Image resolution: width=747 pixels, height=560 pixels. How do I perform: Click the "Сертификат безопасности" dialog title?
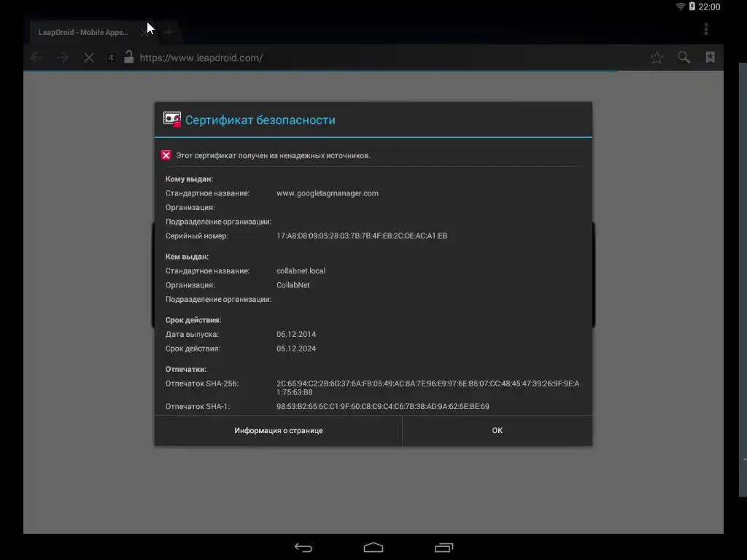pyautogui.click(x=260, y=120)
